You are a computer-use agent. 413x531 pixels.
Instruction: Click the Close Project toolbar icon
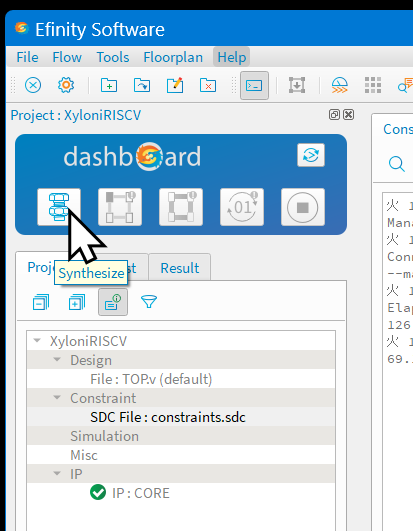click(208, 85)
